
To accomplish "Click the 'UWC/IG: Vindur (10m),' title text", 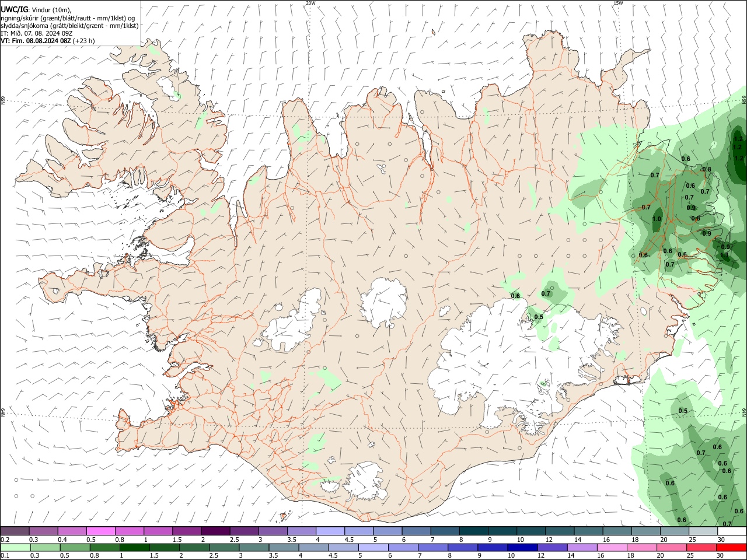I will point(36,10).
